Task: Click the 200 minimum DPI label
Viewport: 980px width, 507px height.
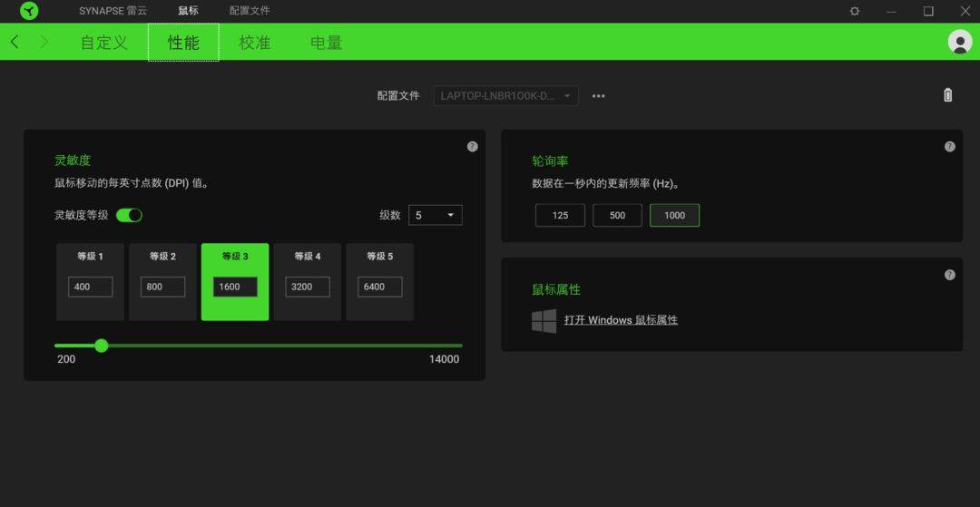Action: click(x=66, y=360)
